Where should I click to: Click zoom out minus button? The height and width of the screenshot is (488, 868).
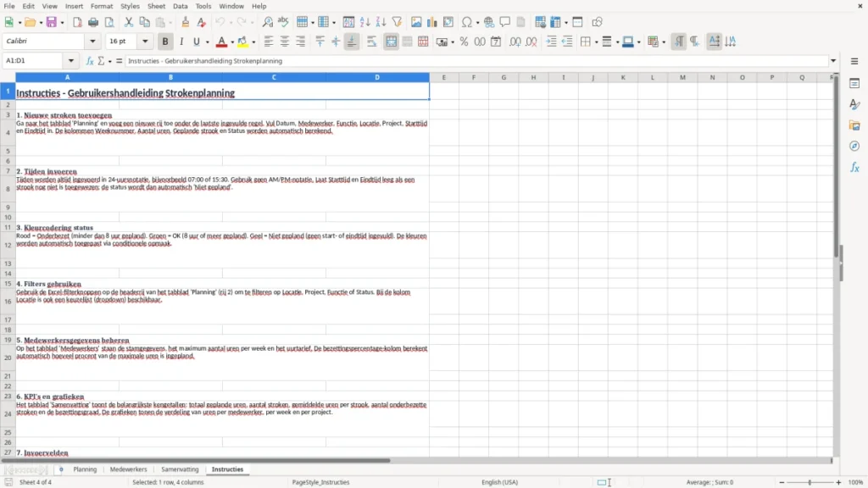(782, 482)
